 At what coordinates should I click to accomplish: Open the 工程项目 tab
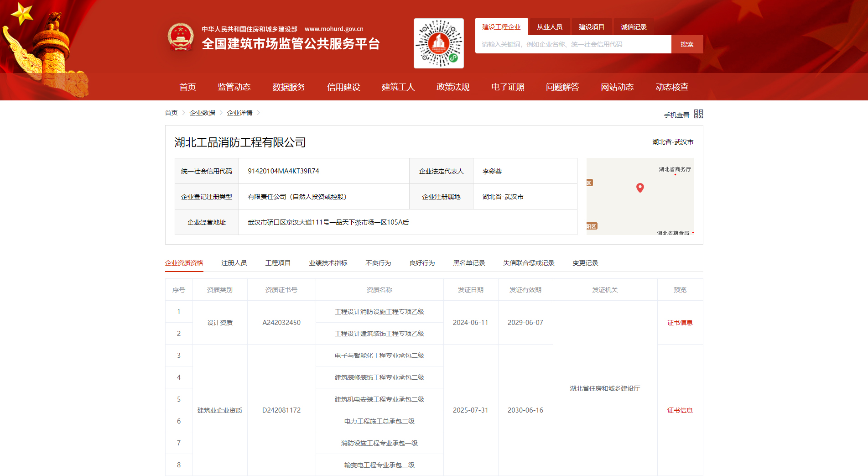(278, 263)
